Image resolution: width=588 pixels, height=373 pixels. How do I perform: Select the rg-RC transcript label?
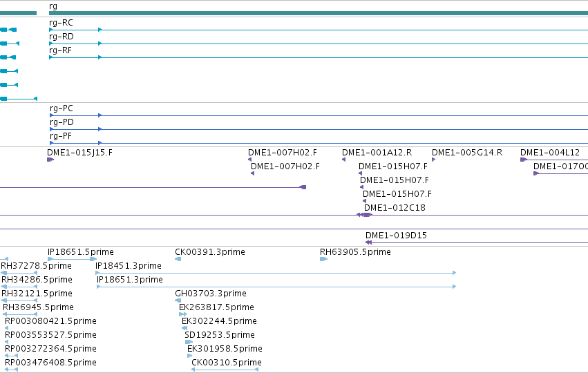(x=61, y=23)
